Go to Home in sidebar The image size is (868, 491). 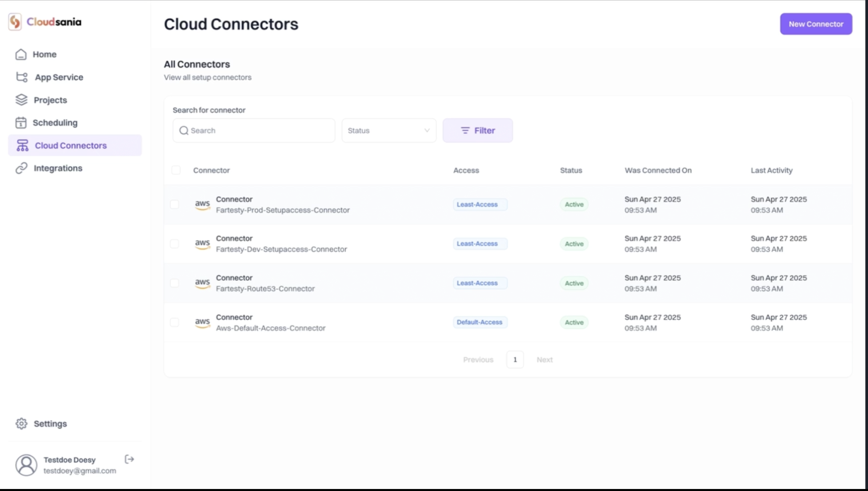coord(44,54)
